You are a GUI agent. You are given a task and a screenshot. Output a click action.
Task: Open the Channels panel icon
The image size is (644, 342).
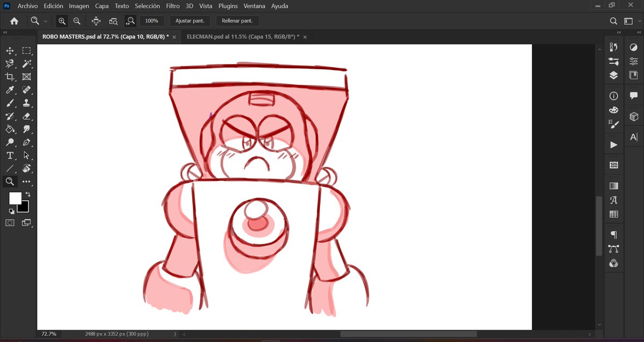[613, 263]
